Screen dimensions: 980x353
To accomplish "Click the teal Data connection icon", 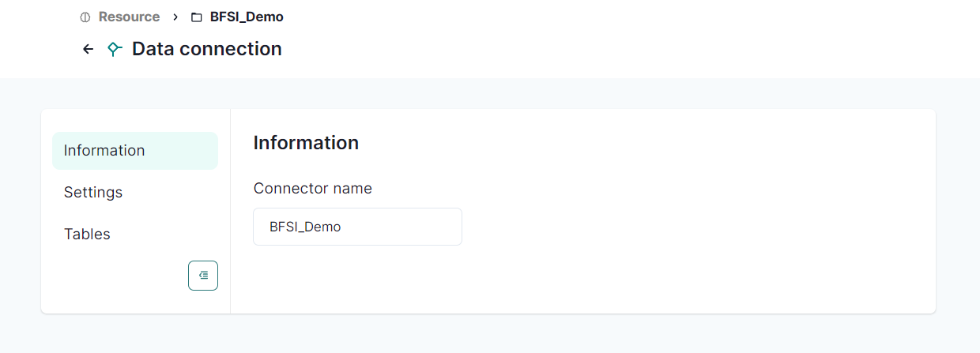I will point(115,49).
